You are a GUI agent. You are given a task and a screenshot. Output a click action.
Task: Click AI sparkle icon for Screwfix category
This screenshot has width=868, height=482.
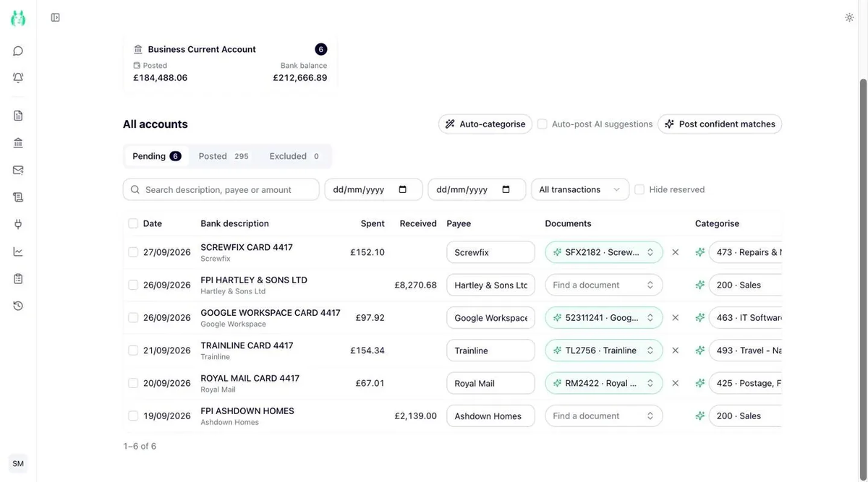tap(699, 252)
